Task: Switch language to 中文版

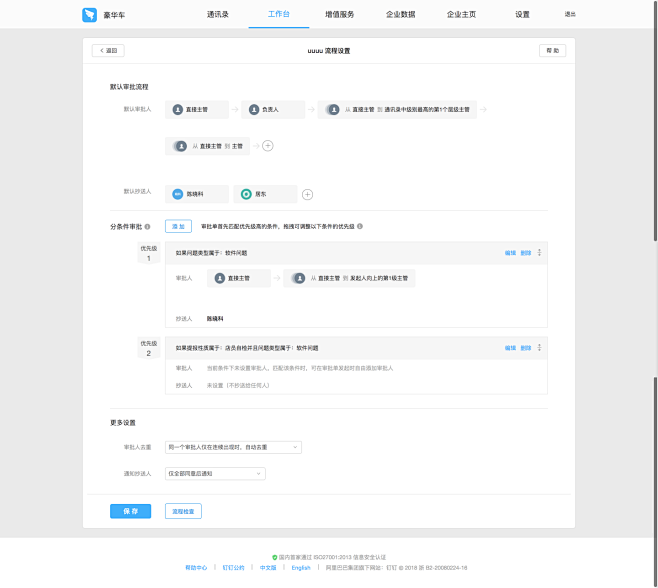Action: click(x=268, y=567)
